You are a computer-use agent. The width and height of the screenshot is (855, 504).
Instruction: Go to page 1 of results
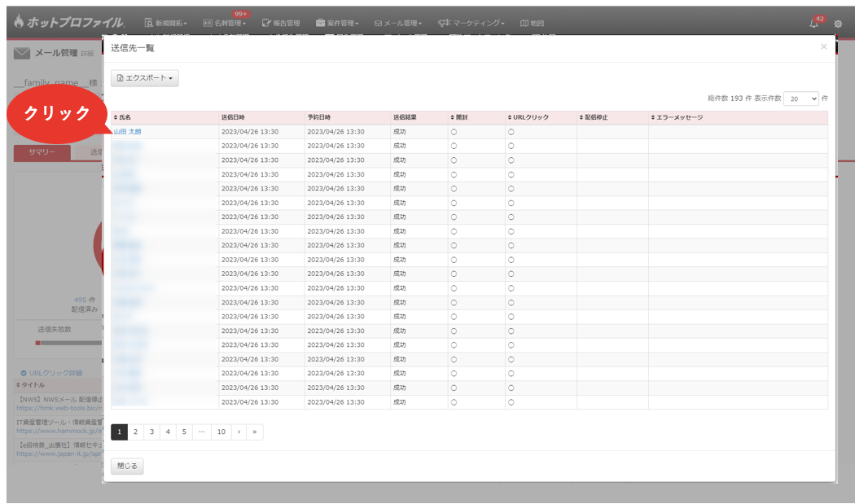(x=120, y=432)
